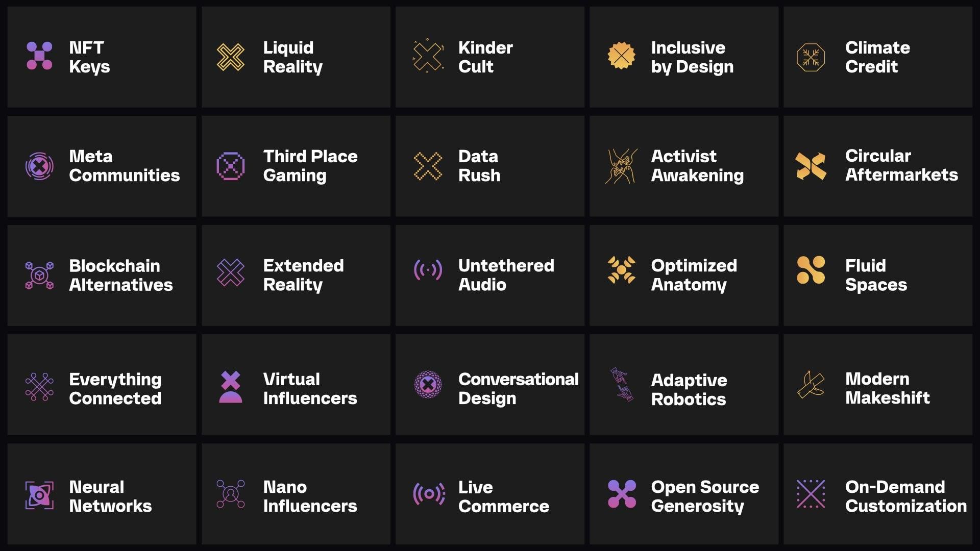Select the Circular Aftermarkets card

point(878,166)
